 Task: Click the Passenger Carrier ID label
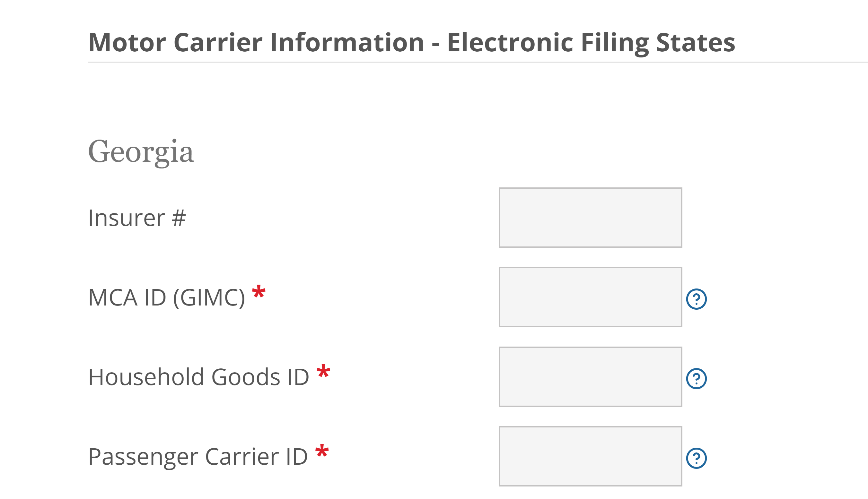coord(199,456)
